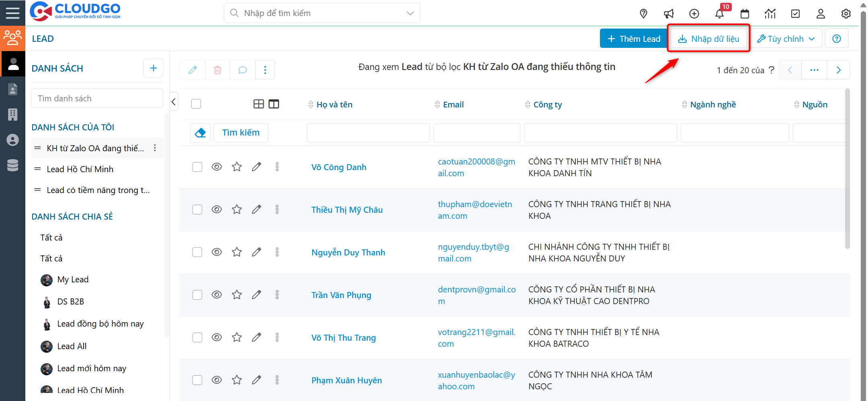Tick the select-all checkbox in header

(196, 104)
